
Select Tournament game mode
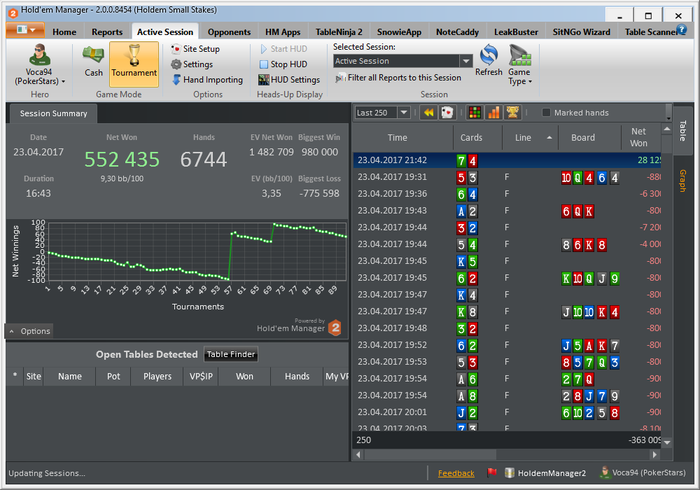coord(134,64)
